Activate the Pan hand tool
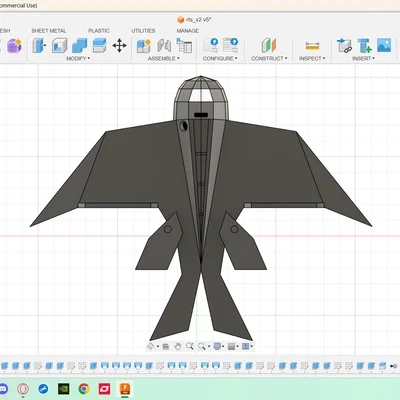 178,346
